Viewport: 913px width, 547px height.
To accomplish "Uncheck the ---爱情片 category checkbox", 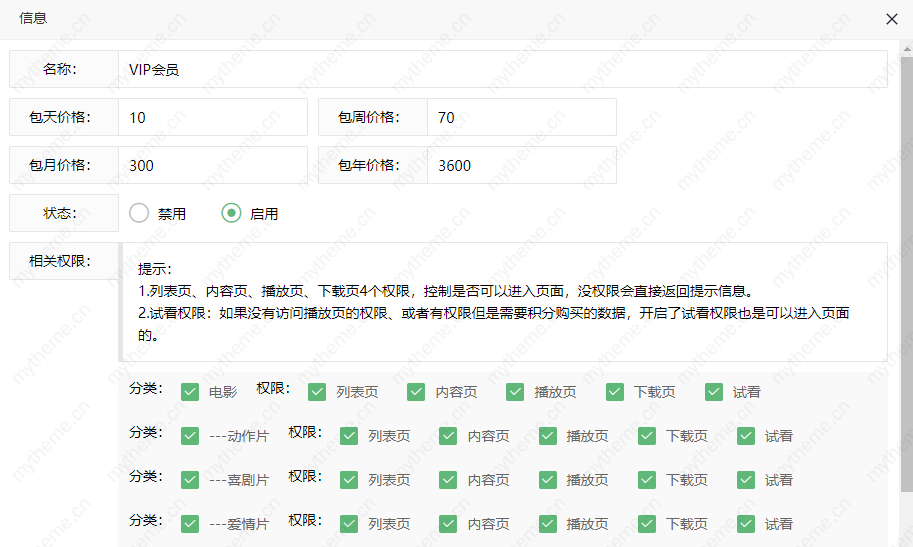I will coord(190,524).
